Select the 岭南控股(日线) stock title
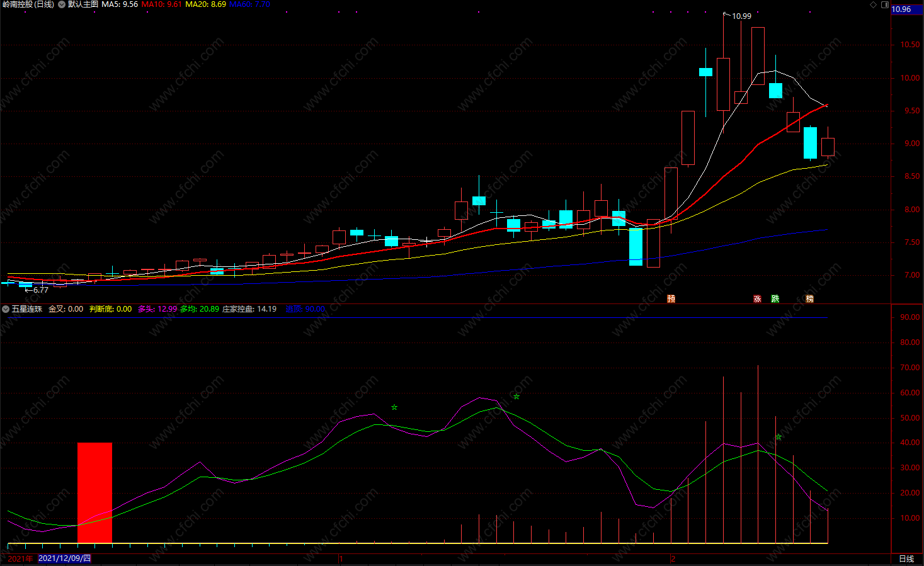The image size is (924, 566). tap(28, 4)
